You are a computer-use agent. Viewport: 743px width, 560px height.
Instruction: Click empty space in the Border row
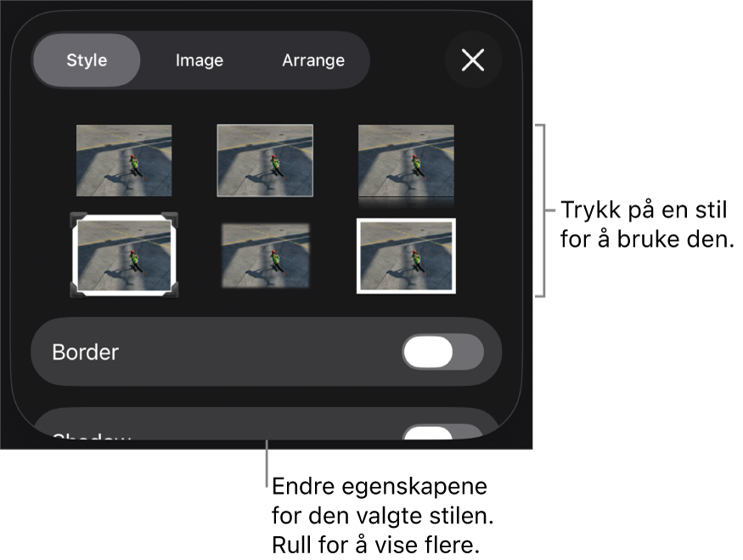261,352
